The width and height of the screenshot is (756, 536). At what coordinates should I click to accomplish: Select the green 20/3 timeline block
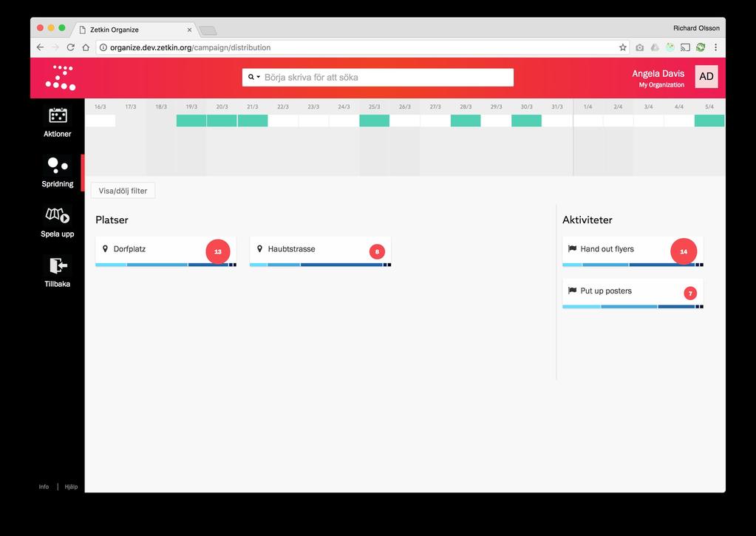point(222,121)
